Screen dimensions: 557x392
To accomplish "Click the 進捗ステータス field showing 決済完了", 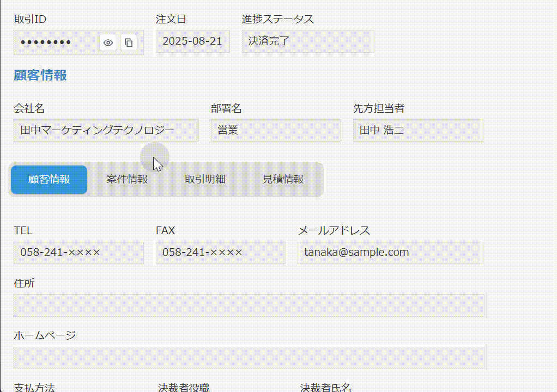I will (308, 41).
